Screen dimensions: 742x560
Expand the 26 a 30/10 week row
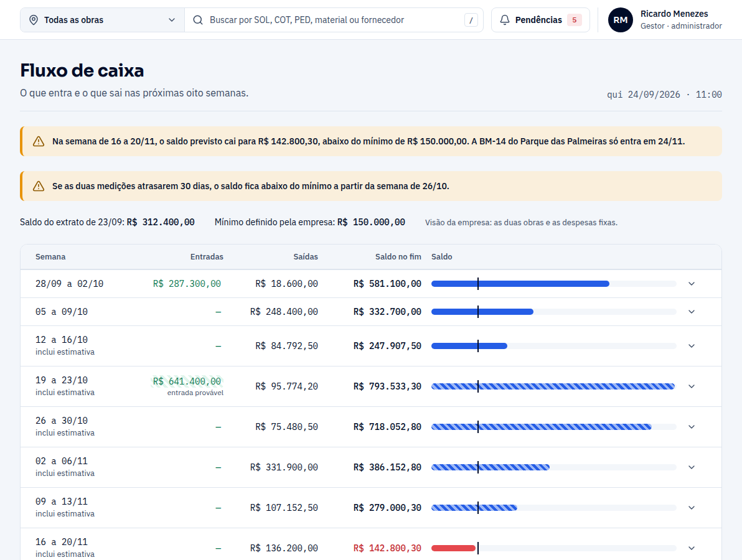pos(692,427)
